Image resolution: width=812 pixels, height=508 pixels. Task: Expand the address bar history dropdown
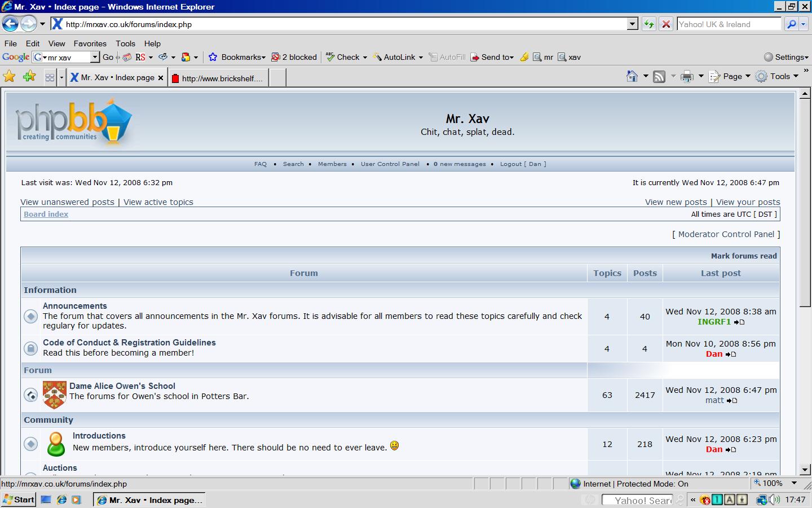coord(632,24)
